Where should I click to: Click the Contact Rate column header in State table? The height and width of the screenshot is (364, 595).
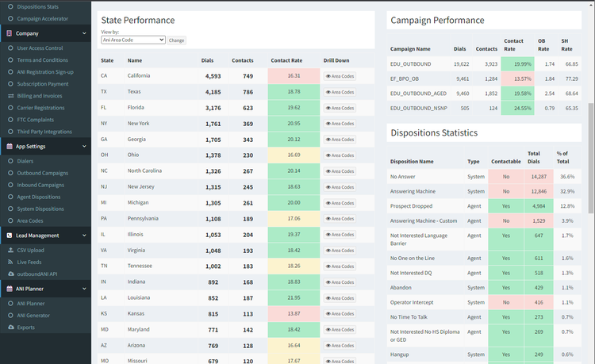point(286,60)
